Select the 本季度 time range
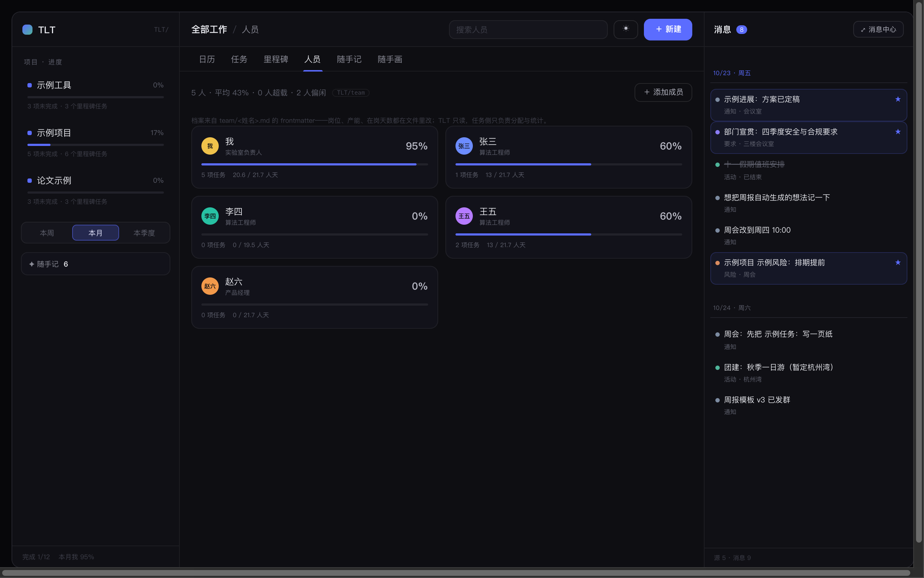This screenshot has height=578, width=924. (x=144, y=233)
